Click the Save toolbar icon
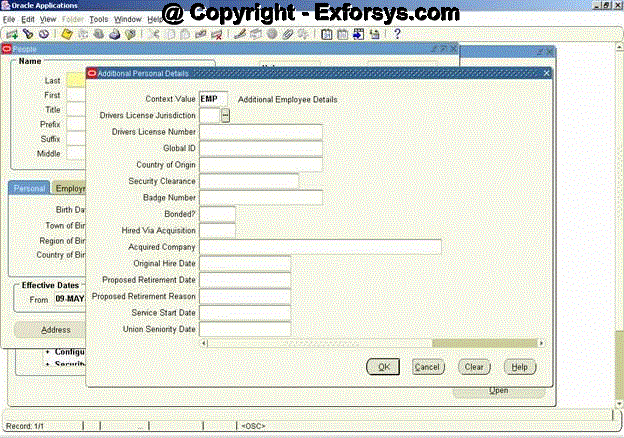The height and width of the screenshot is (438, 624). pos(67,33)
